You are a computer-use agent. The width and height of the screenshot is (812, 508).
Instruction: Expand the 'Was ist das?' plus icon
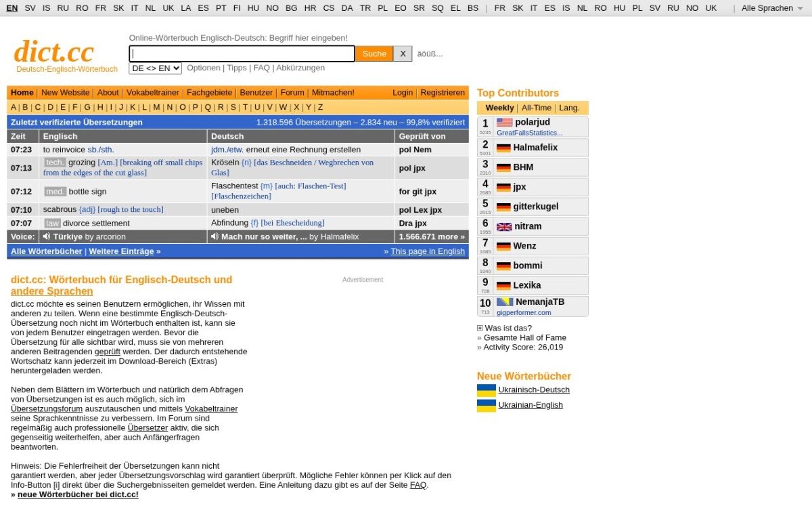tap(480, 328)
